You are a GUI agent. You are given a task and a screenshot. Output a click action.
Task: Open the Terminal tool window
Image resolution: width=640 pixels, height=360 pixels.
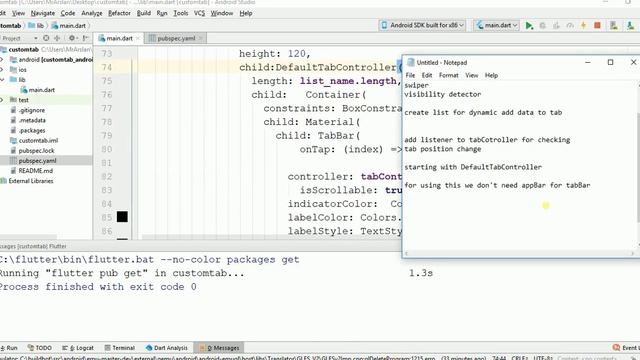pos(120,348)
